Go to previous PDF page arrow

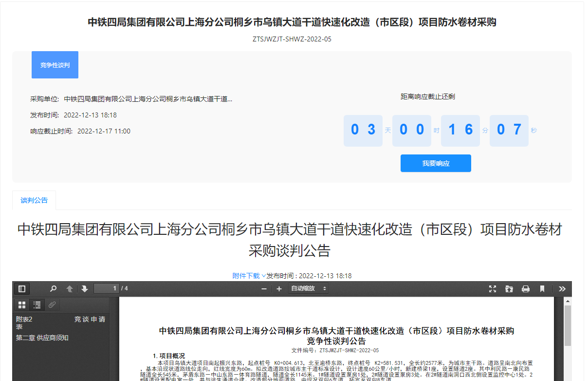(70, 288)
